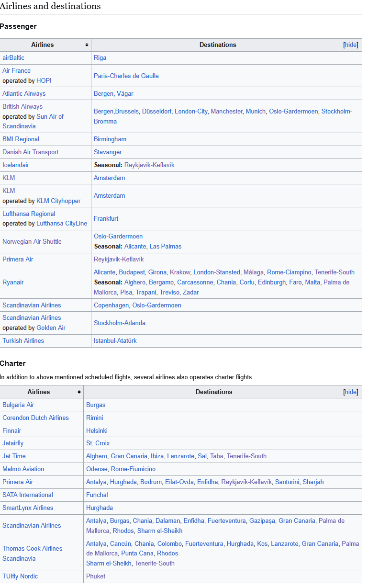Screen dimensions: 368x588
Task: Open Corendon Dutch Airlines link
Action: coord(35,418)
